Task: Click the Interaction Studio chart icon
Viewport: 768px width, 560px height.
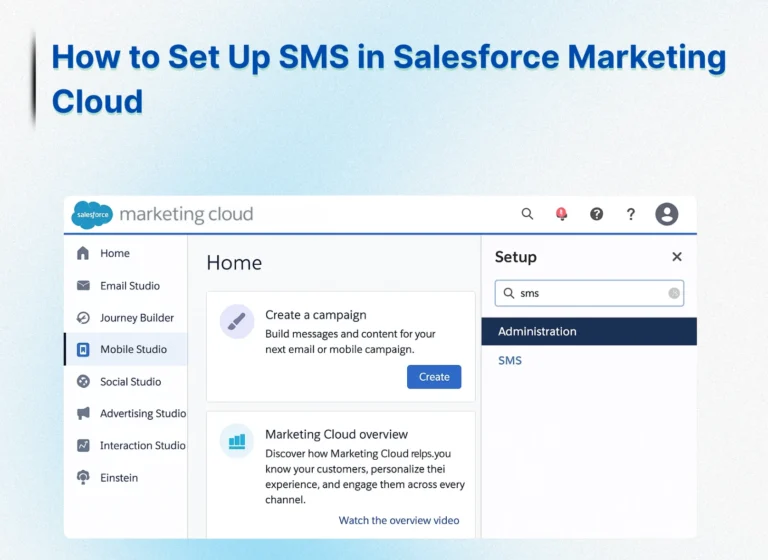Action: 83,445
